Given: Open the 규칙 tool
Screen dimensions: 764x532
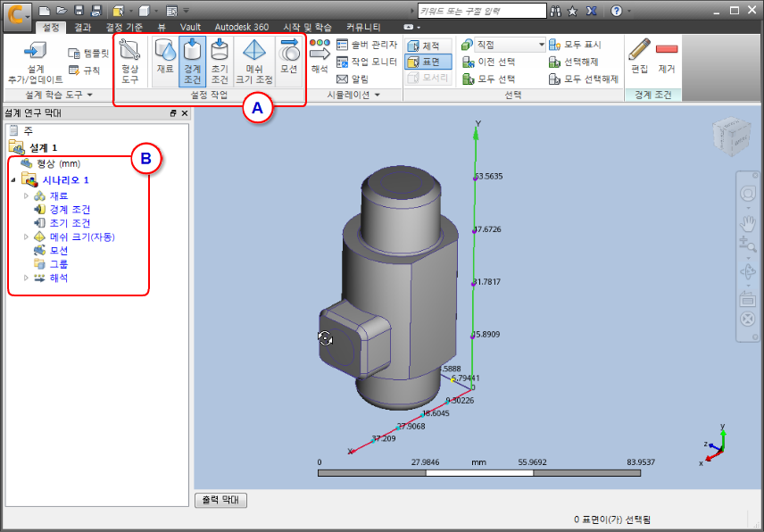Looking at the screenshot, I should 84,71.
